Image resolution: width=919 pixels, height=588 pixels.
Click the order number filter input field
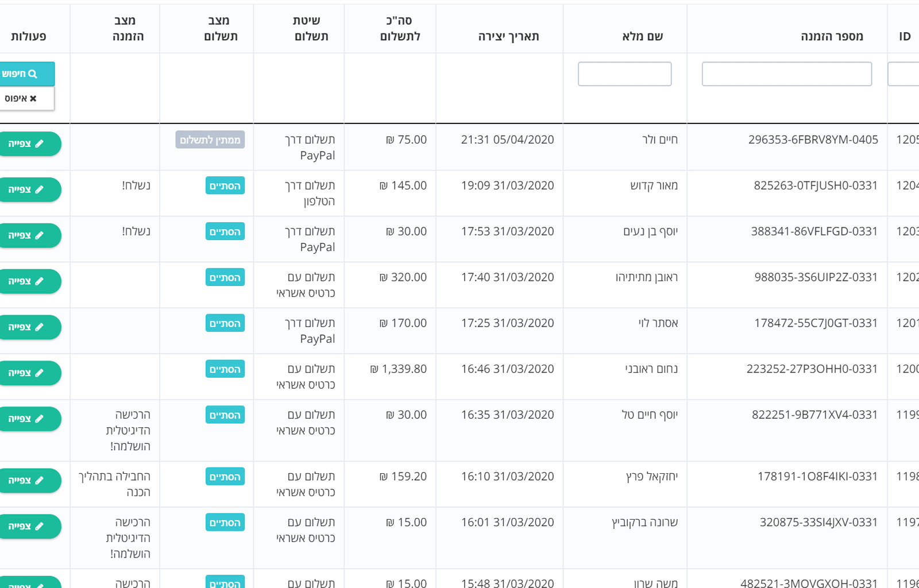pos(786,74)
